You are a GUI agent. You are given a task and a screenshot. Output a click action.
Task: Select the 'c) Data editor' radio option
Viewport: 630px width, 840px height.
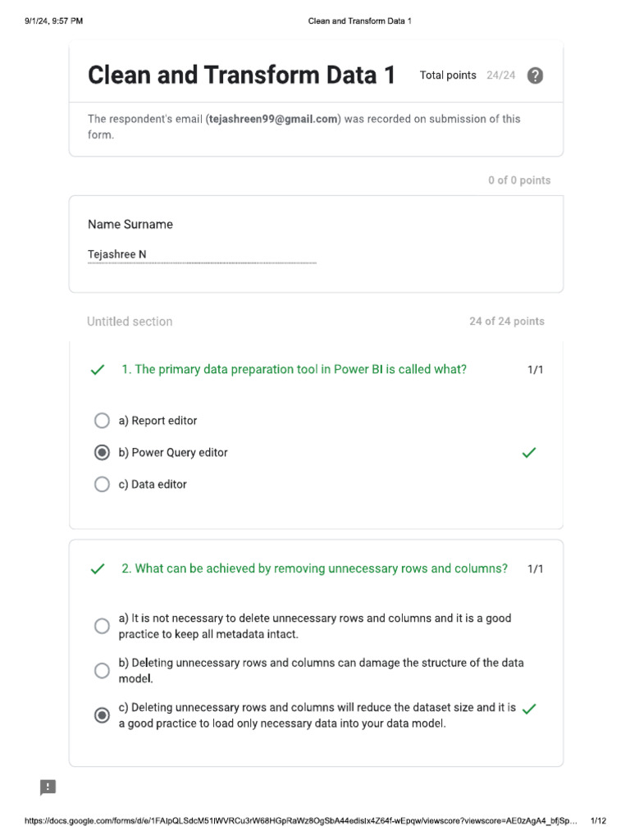(102, 484)
